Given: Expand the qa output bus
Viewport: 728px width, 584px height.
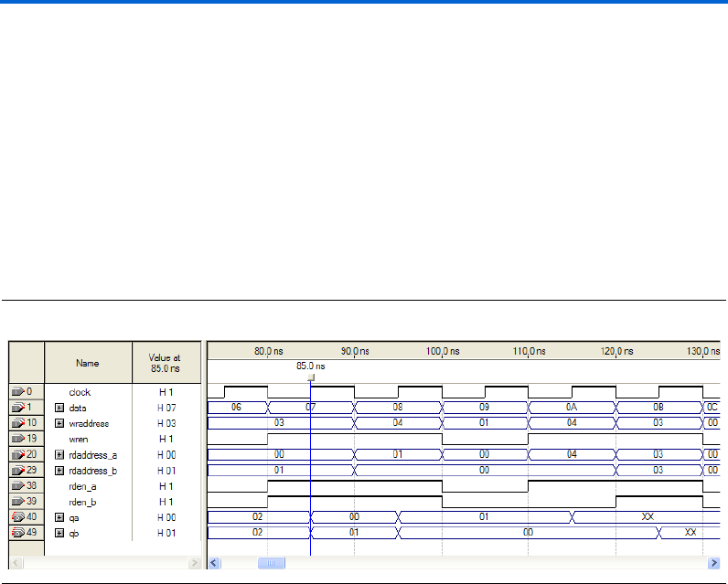Looking at the screenshot, I should 59,517.
